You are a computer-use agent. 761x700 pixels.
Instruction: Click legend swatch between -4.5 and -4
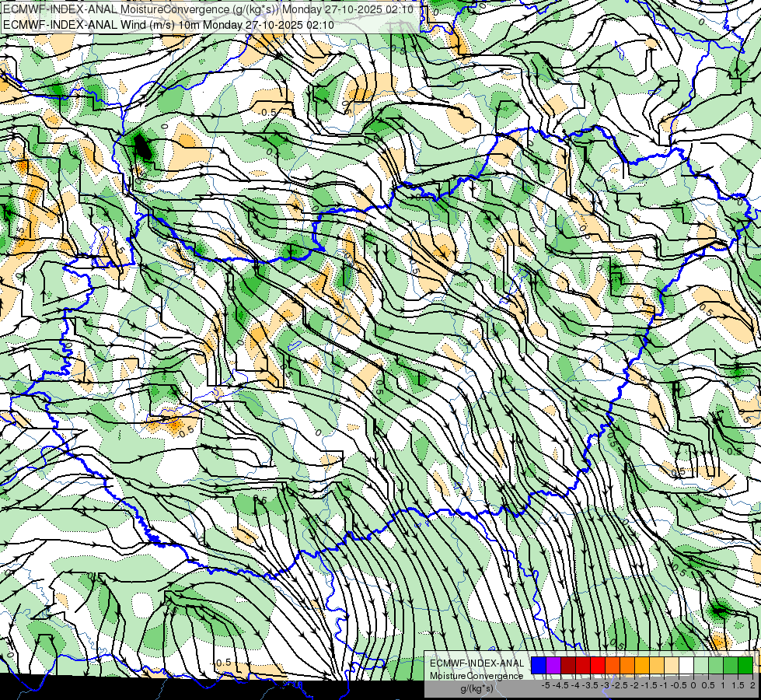point(568,666)
